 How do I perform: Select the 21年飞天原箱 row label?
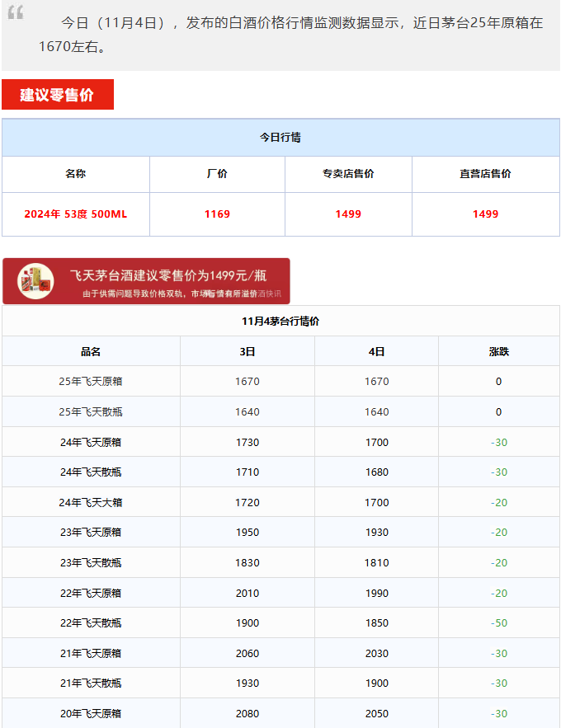pyautogui.click(x=91, y=654)
